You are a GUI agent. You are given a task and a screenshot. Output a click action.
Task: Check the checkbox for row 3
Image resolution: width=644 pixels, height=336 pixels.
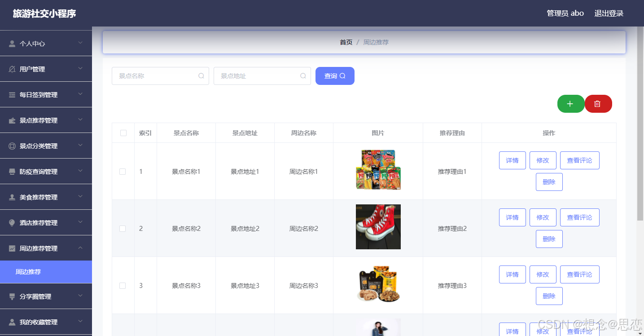123,286
